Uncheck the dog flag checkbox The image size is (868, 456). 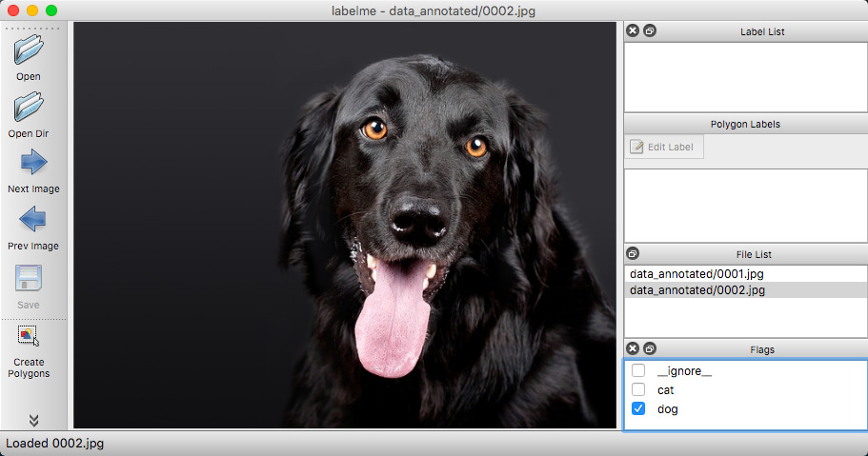coord(638,408)
